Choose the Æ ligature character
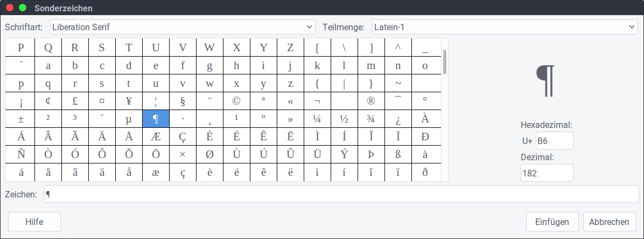The image size is (644, 239). pos(156,136)
